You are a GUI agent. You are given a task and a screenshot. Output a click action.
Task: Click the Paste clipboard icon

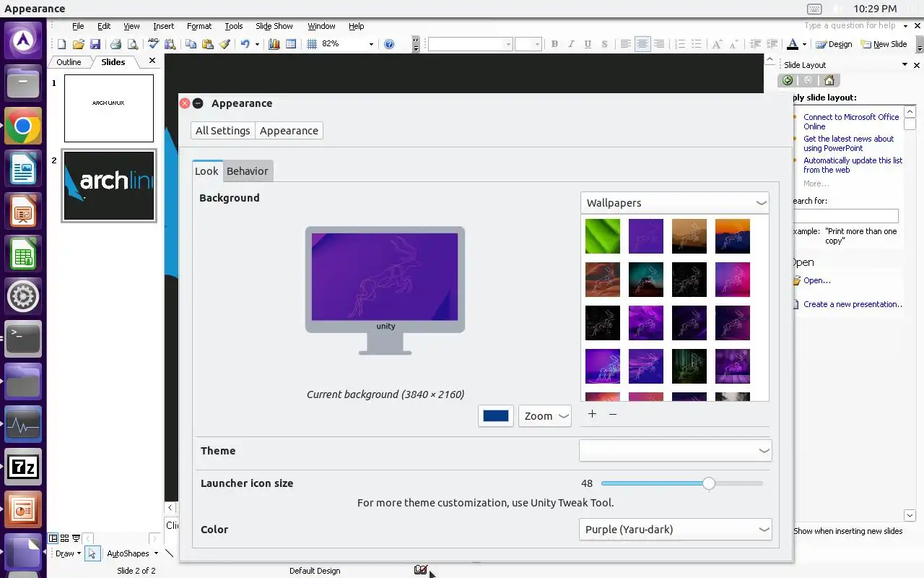point(208,44)
